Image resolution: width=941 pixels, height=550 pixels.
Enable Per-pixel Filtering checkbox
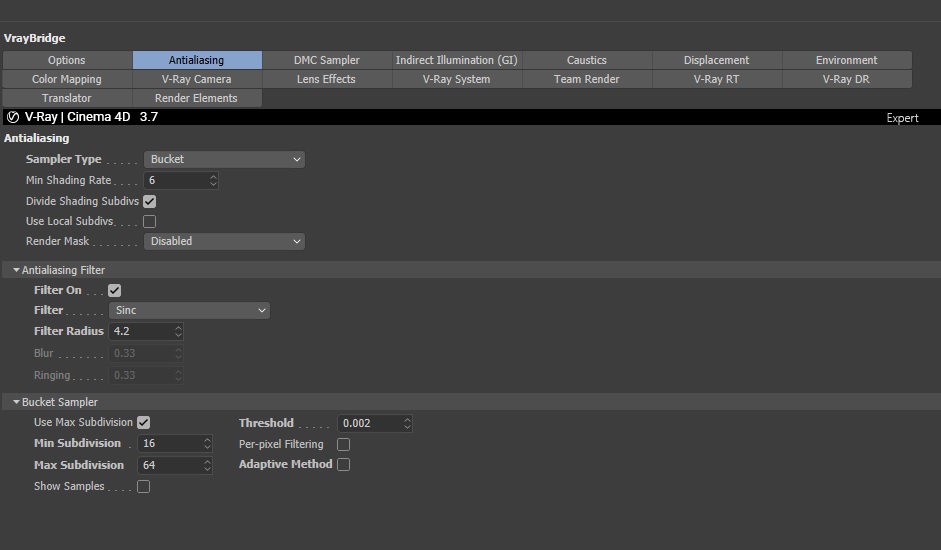point(343,444)
